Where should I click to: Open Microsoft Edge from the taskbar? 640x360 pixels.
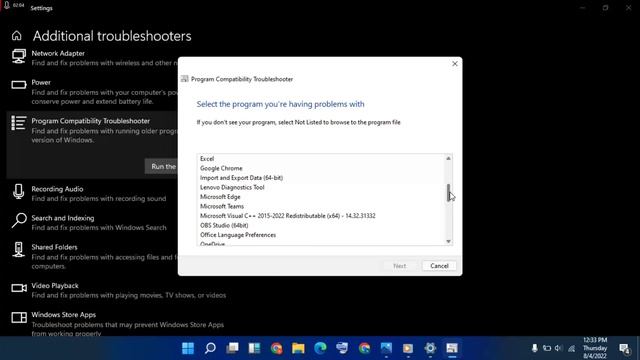click(x=320, y=348)
